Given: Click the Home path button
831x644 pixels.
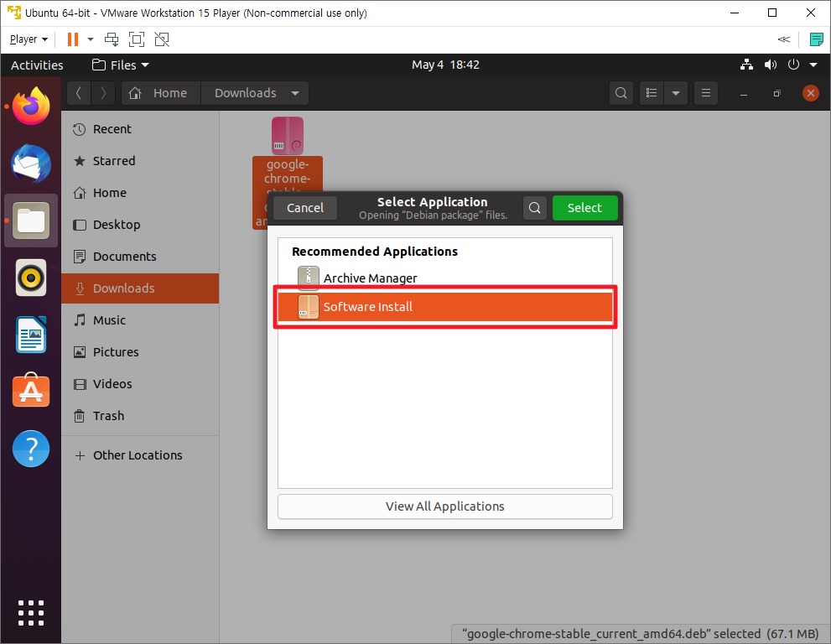Looking at the screenshot, I should (x=161, y=93).
